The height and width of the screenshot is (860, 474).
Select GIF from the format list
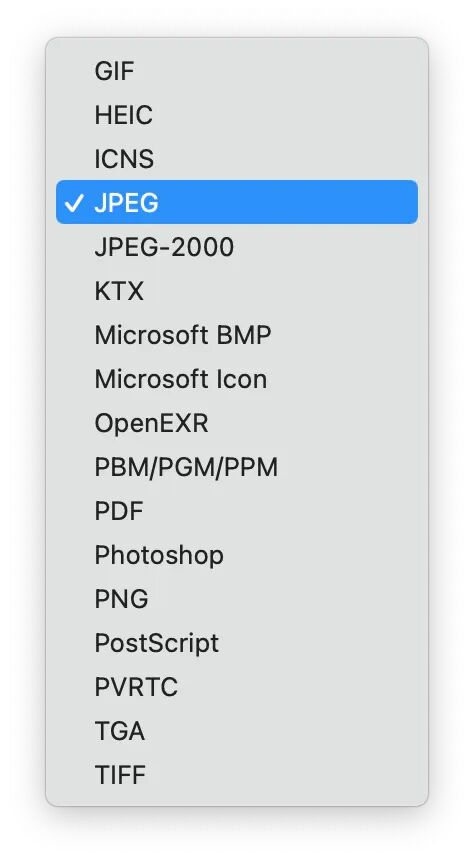(237, 71)
